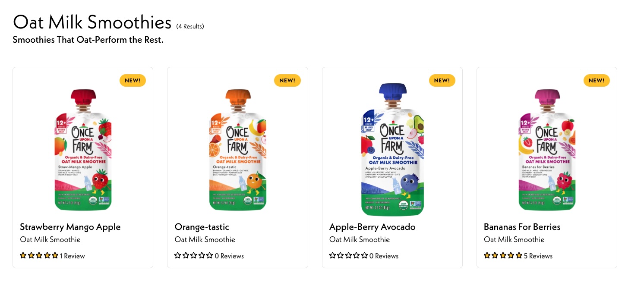This screenshot has height=286, width=644.
Task: Click the NEW! badge on Apple-Berry Avocado
Action: [442, 80]
